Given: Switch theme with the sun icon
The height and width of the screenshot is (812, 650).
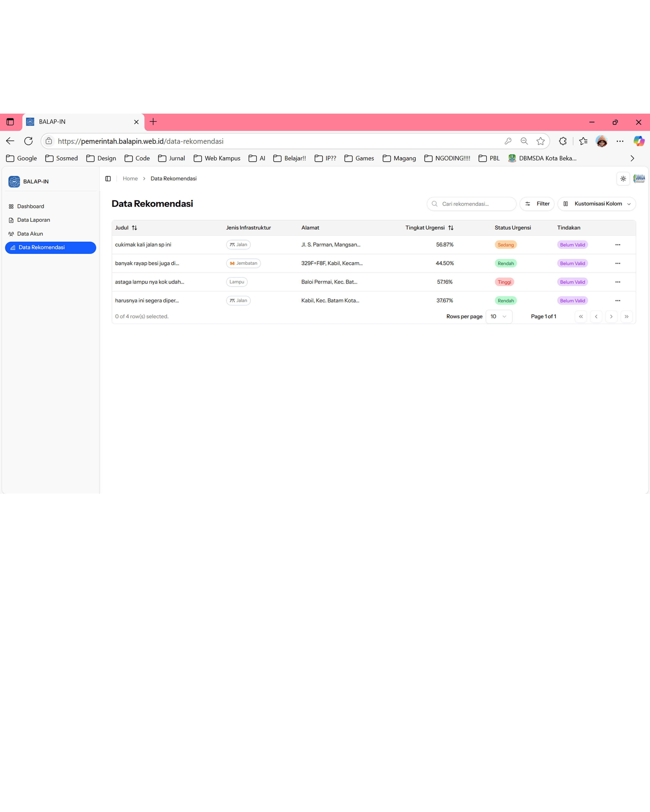Looking at the screenshot, I should pos(623,179).
